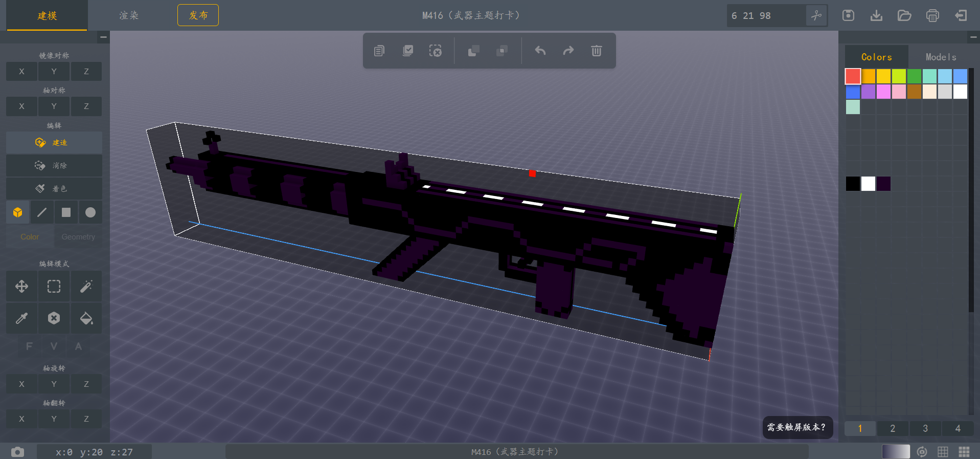Rotate the model with X under 轴旋转
Screen dimensions: 980x459
[x=21, y=384]
